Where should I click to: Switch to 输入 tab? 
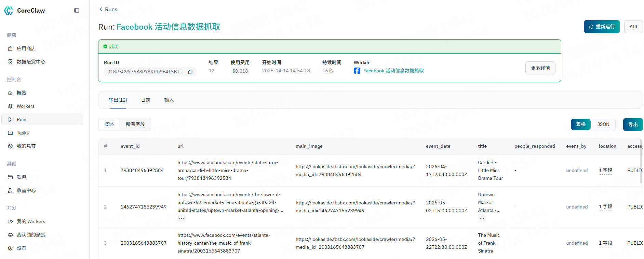point(169,100)
